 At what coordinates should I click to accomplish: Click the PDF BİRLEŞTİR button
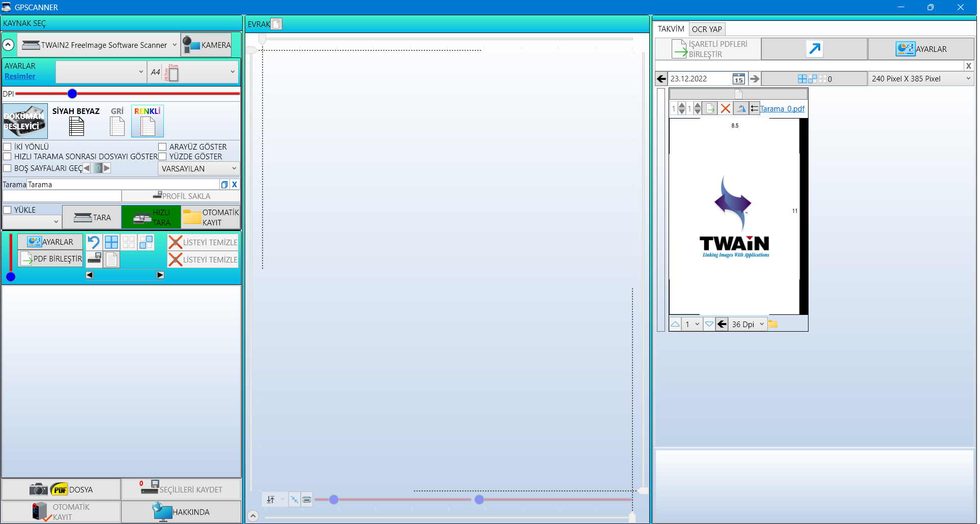pos(50,258)
